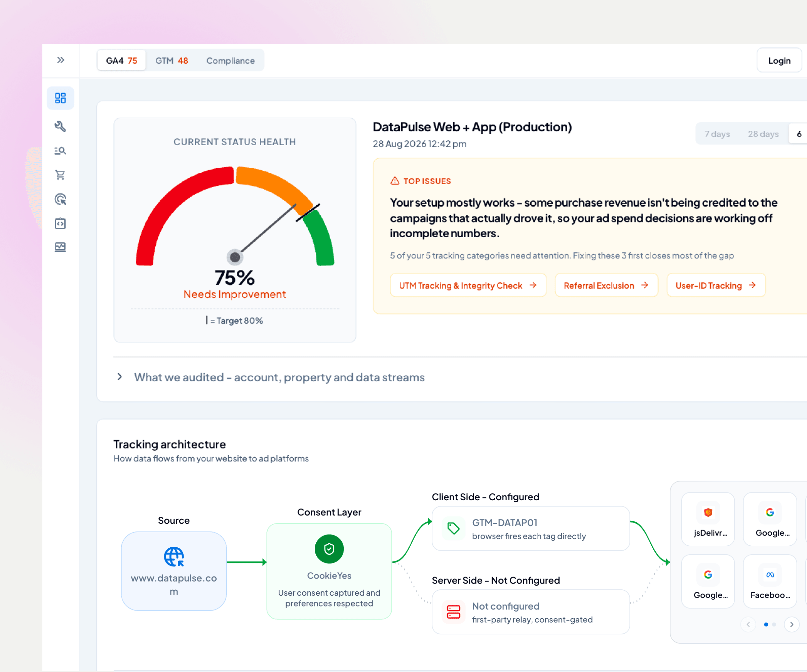
Task: Select the top Google platform tile
Action: pos(770,519)
